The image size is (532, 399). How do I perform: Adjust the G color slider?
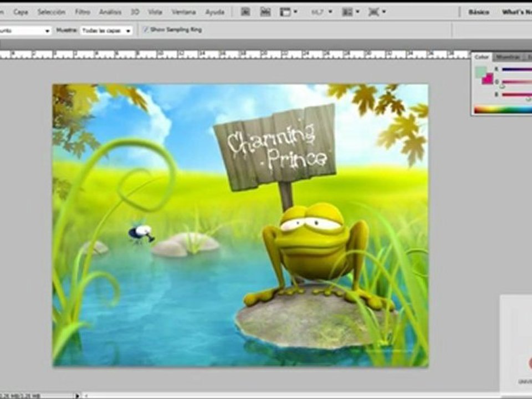tap(516, 82)
